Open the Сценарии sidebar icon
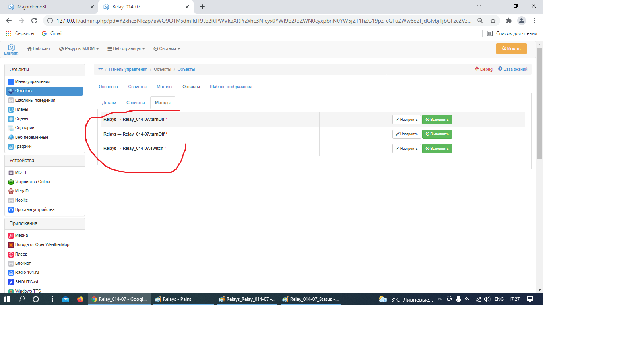Viewport: 644px width, 341px height. point(11,128)
